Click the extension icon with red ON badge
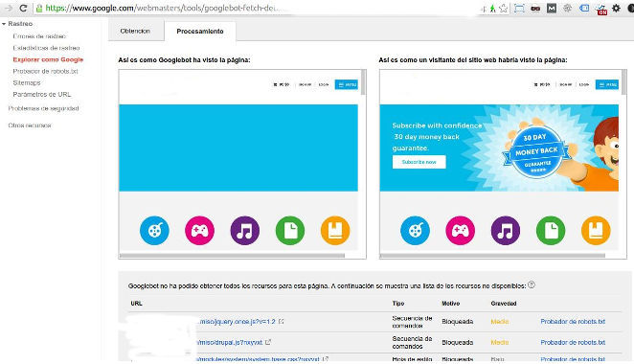This screenshot has width=634, height=364. click(x=601, y=10)
